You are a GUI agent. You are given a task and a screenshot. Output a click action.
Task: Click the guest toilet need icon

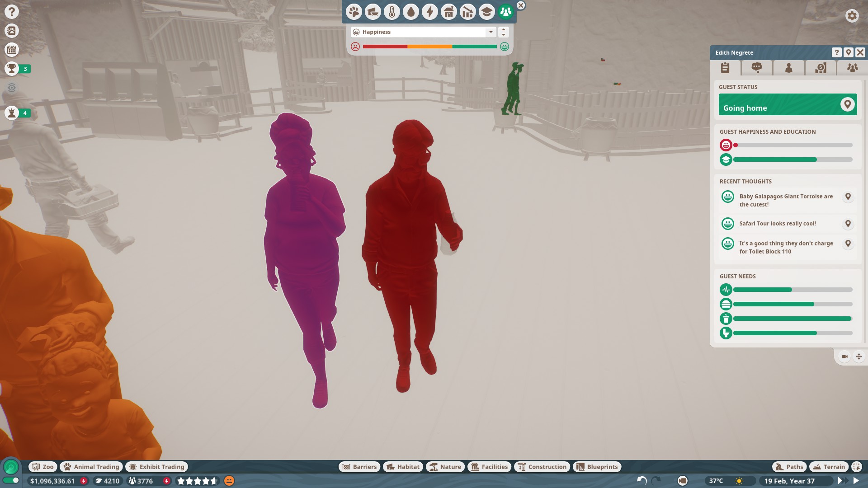click(726, 333)
